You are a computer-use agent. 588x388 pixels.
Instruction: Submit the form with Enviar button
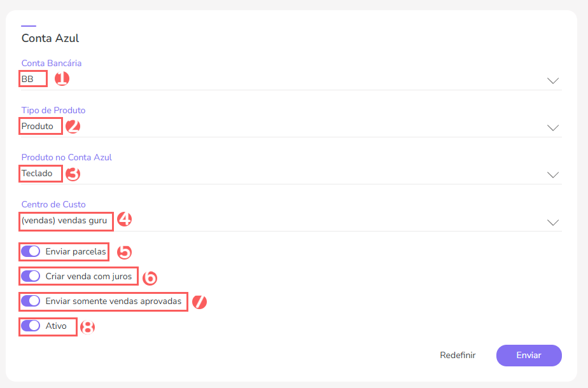click(x=528, y=356)
